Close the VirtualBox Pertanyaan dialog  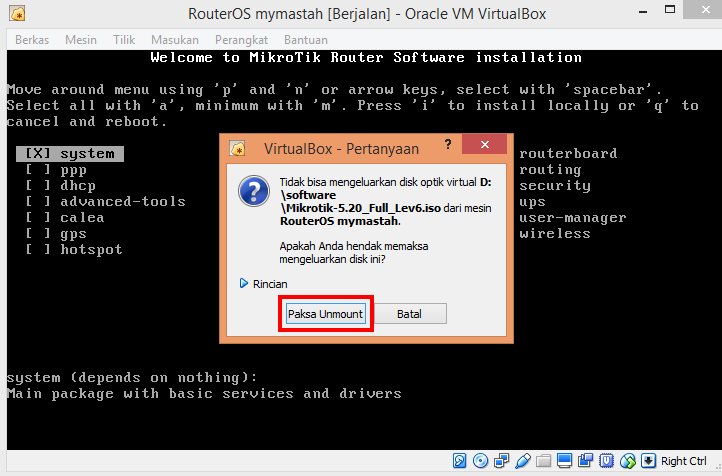[x=484, y=145]
